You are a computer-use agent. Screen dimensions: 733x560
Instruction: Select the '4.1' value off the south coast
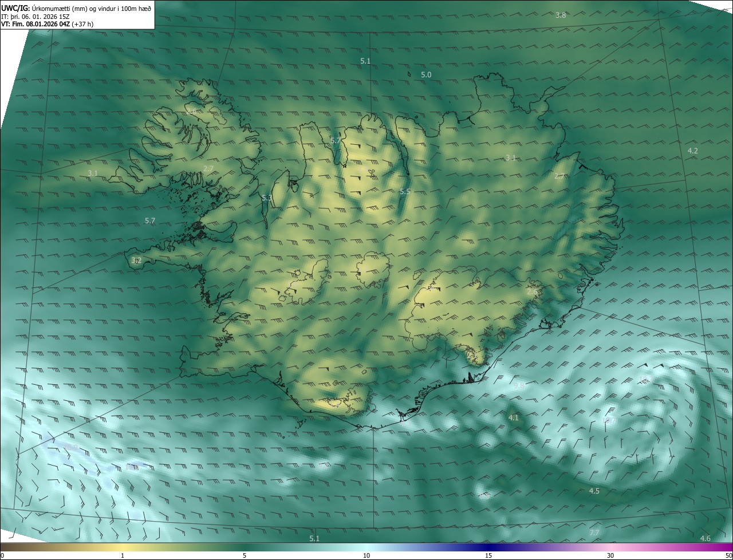point(513,418)
